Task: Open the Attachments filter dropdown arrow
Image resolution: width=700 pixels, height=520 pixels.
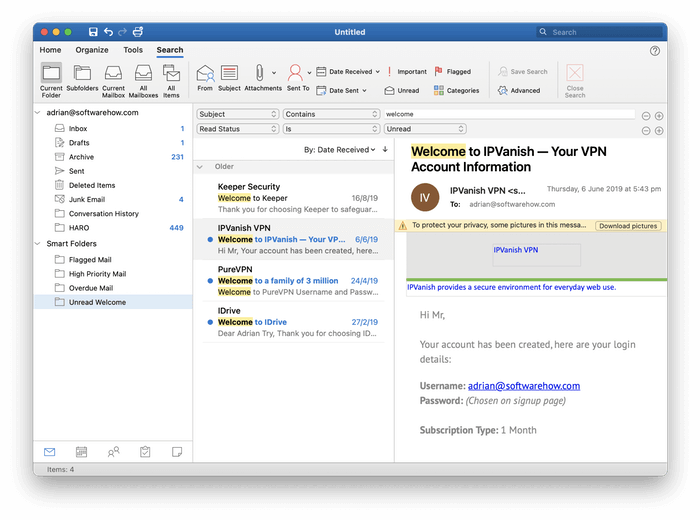Action: [x=274, y=73]
